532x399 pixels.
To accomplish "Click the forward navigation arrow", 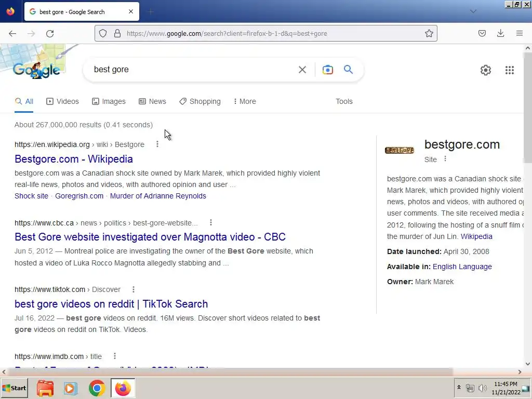I will point(31,34).
